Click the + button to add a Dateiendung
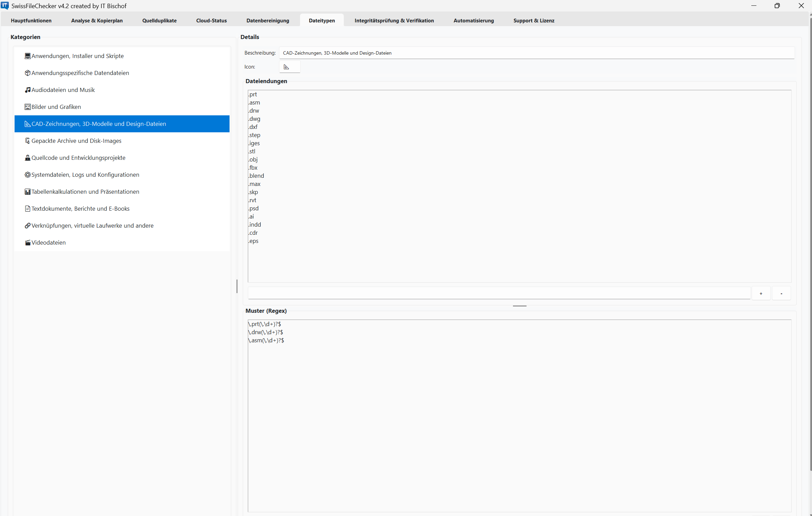 [761, 293]
